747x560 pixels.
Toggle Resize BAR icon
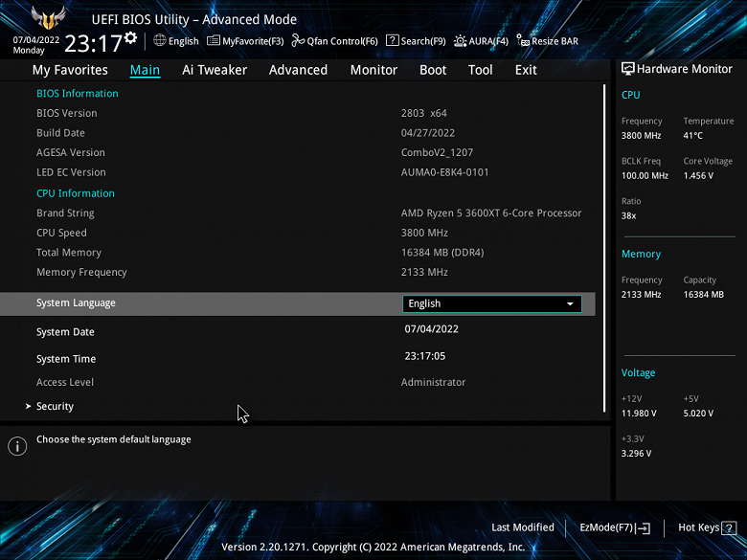[523, 41]
